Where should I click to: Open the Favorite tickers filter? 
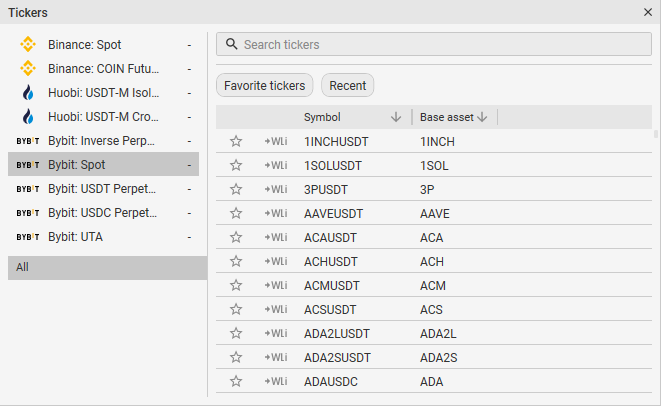click(x=265, y=86)
